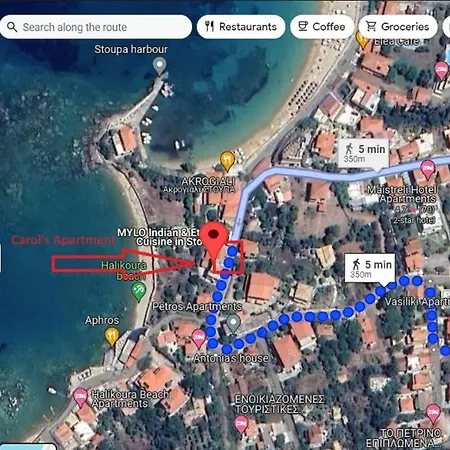Click the grey pin near Petros Apartments
The image size is (450, 450).
coord(233,323)
